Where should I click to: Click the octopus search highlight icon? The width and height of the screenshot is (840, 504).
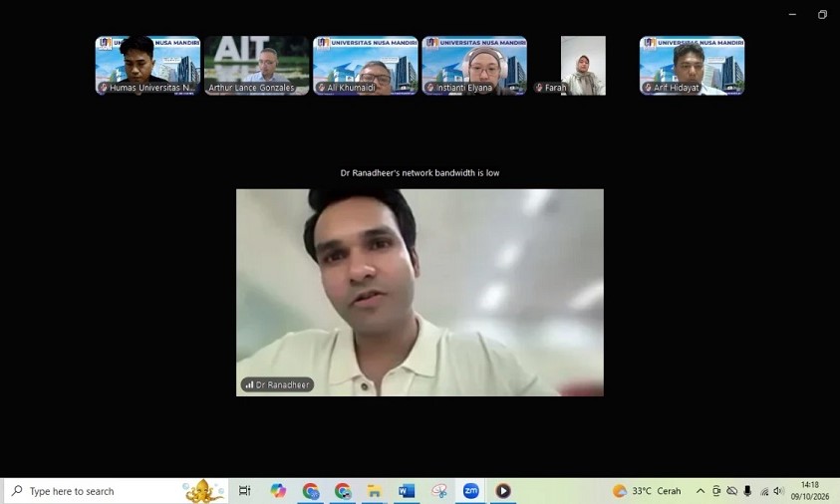[203, 491]
